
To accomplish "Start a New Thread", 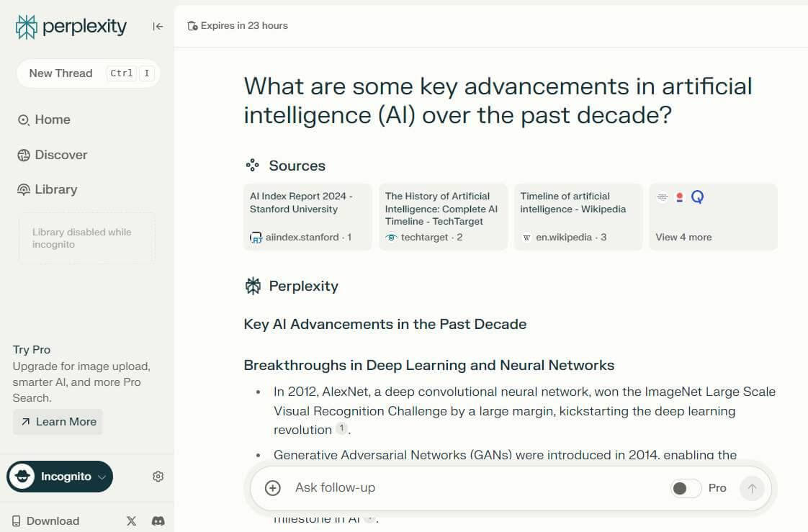I will (x=88, y=73).
